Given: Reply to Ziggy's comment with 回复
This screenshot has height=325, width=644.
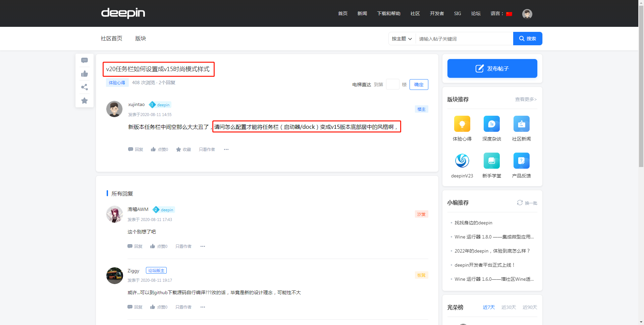Looking at the screenshot, I should (135, 307).
